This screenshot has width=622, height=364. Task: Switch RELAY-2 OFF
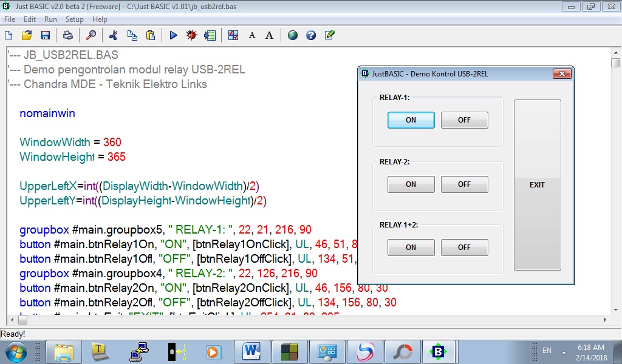click(464, 184)
